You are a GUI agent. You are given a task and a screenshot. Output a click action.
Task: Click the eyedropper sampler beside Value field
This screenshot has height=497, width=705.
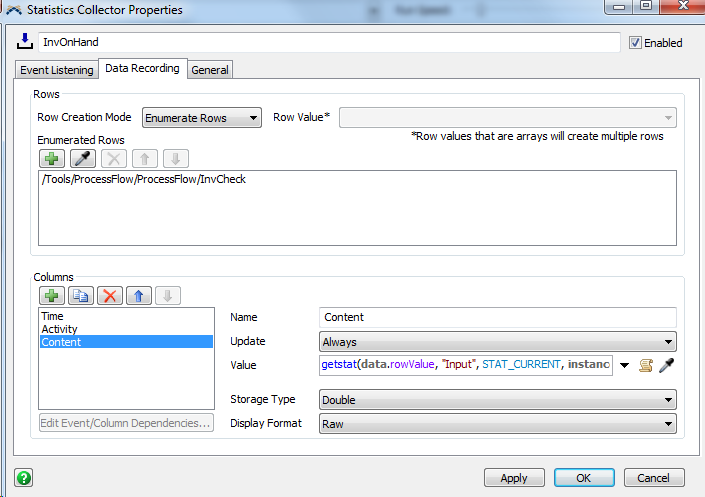pos(666,366)
